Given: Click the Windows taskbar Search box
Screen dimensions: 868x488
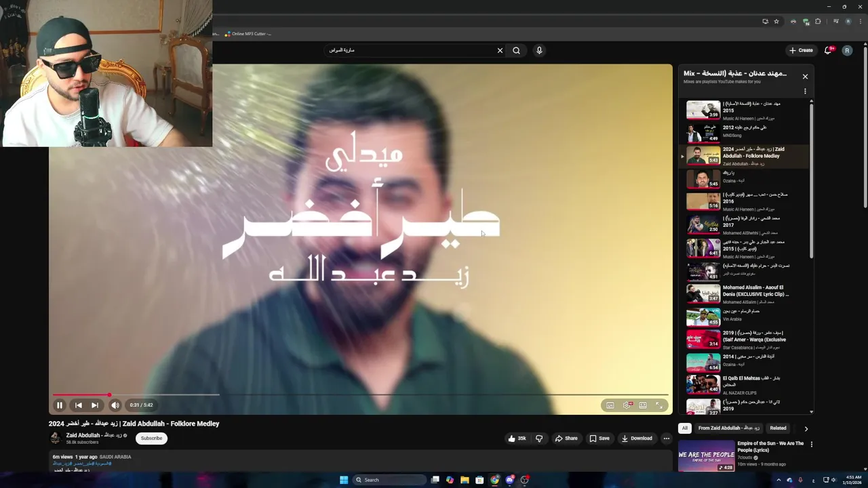Looking at the screenshot, I should [389, 480].
